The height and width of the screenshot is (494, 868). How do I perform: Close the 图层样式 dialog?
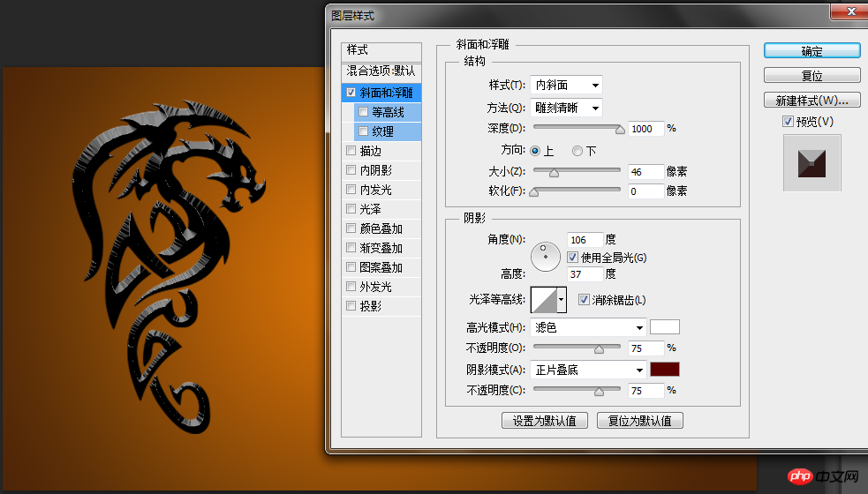click(849, 11)
